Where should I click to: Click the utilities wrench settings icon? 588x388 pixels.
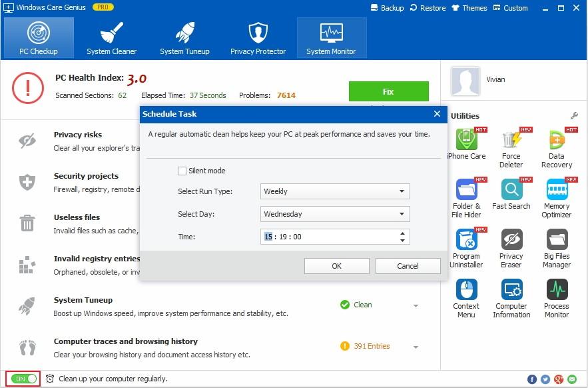[x=574, y=116]
